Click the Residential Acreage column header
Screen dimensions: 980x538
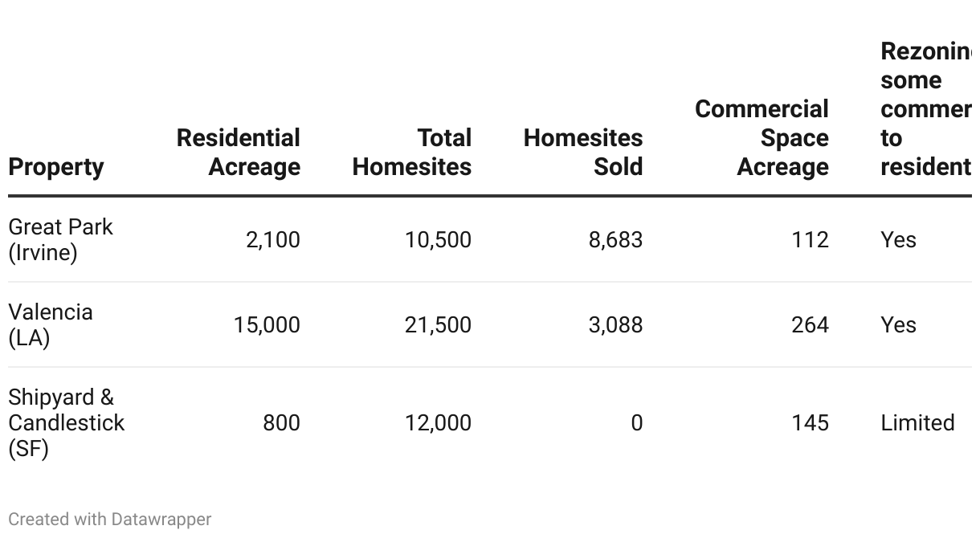click(239, 153)
